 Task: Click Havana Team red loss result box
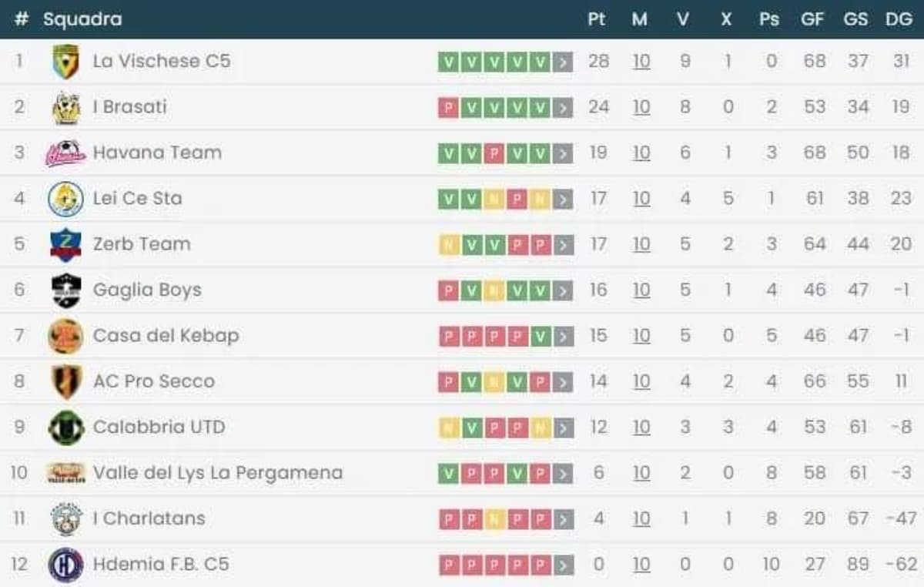pos(494,154)
